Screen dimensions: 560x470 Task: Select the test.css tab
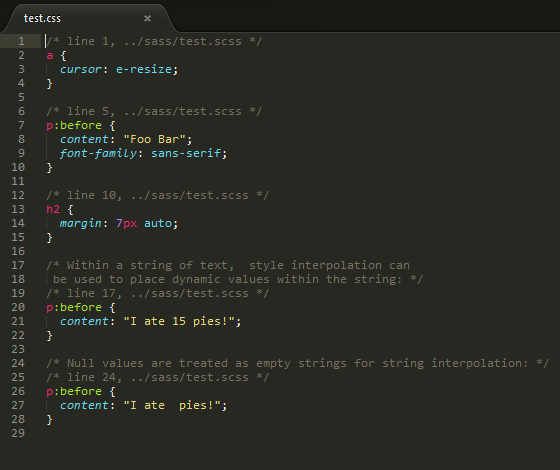(x=88, y=18)
